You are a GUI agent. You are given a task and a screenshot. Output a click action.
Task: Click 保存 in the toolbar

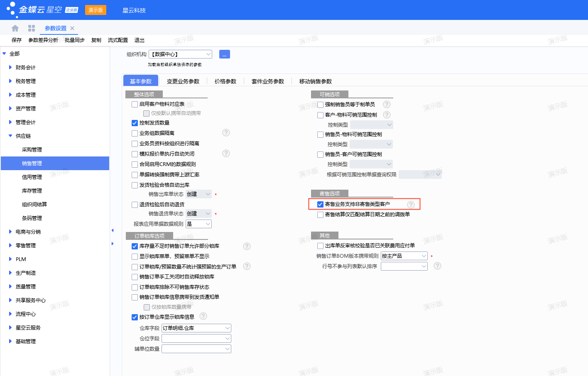tap(17, 40)
